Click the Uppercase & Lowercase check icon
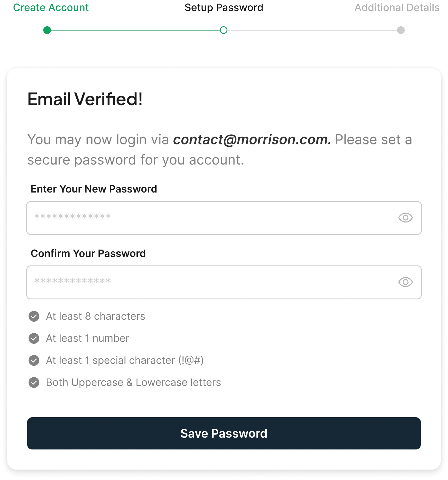 point(34,382)
